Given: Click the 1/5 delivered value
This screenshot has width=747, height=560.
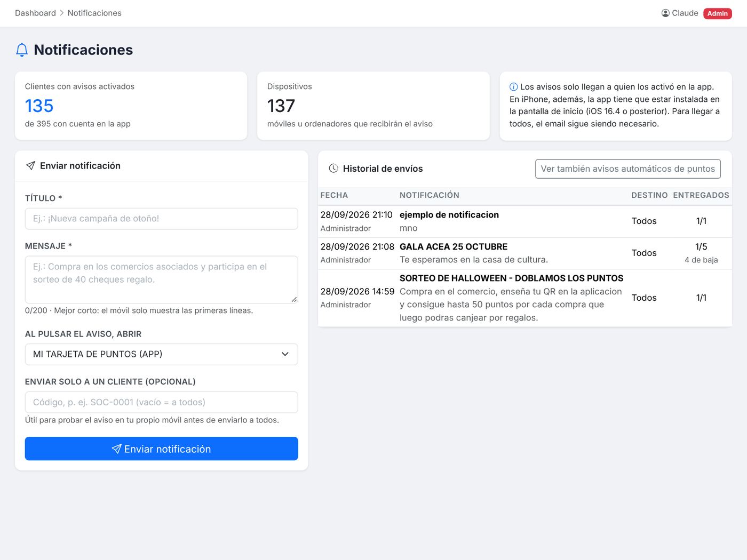Looking at the screenshot, I should coord(701,247).
